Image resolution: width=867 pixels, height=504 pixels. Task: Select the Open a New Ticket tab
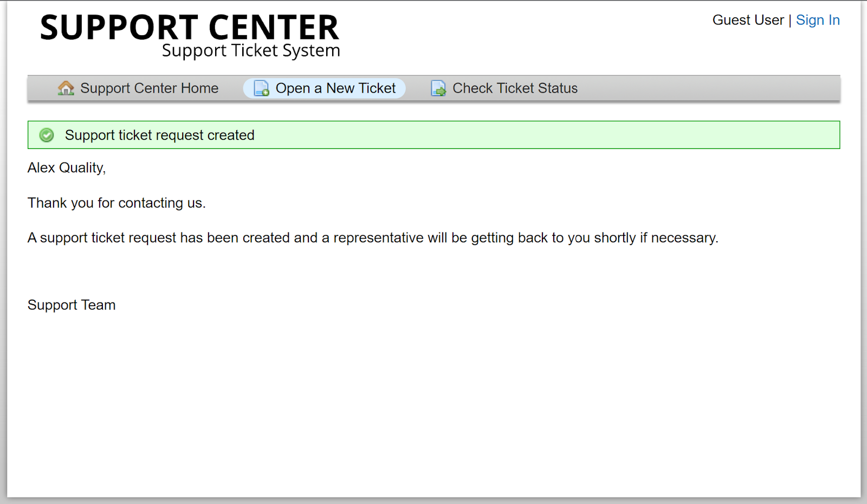tap(335, 88)
